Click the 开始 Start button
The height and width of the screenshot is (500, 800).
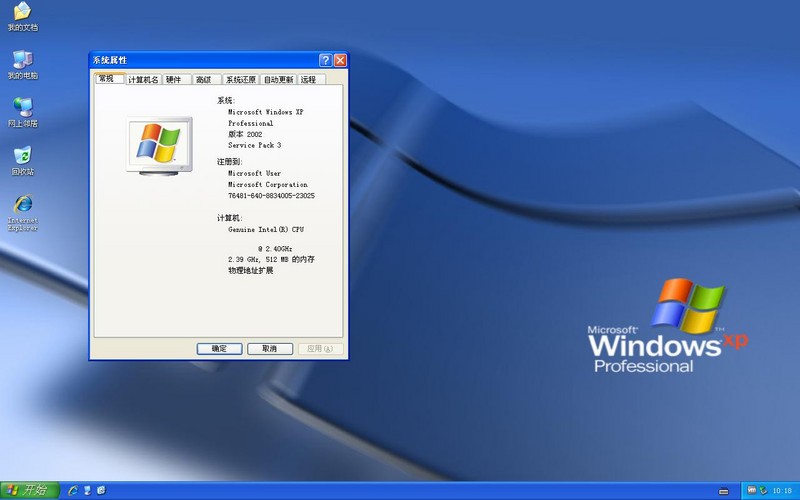pyautogui.click(x=30, y=491)
